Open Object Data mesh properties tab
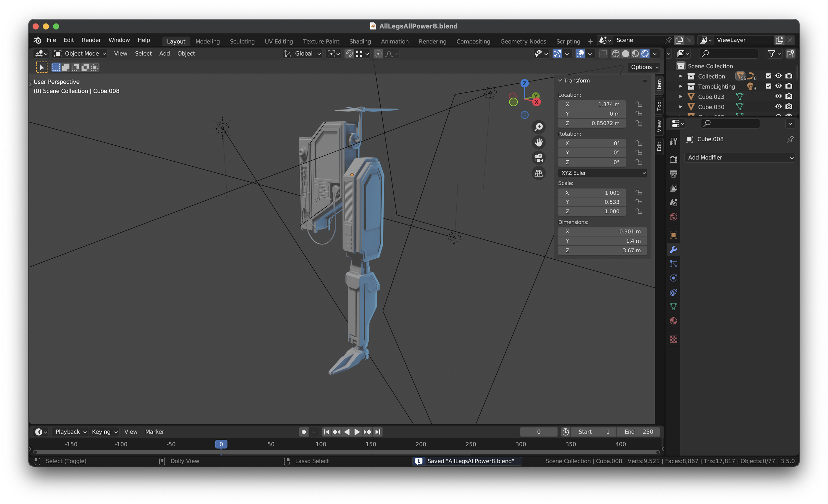The height and width of the screenshot is (504, 828). 673,306
